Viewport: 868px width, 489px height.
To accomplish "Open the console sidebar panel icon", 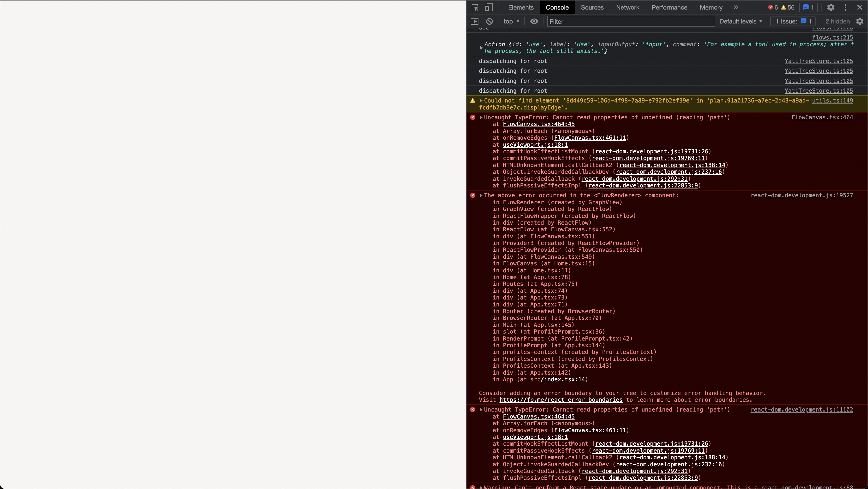I will tap(474, 21).
